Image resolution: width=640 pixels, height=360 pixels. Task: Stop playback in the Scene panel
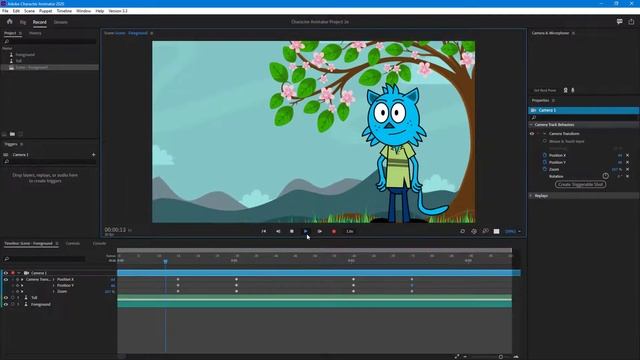pyautogui.click(x=291, y=231)
